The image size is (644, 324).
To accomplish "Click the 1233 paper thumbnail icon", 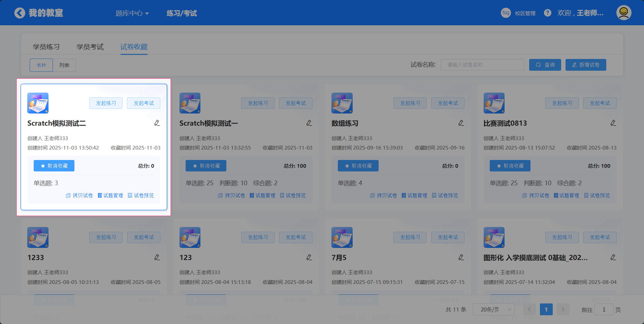I will click(x=38, y=237).
